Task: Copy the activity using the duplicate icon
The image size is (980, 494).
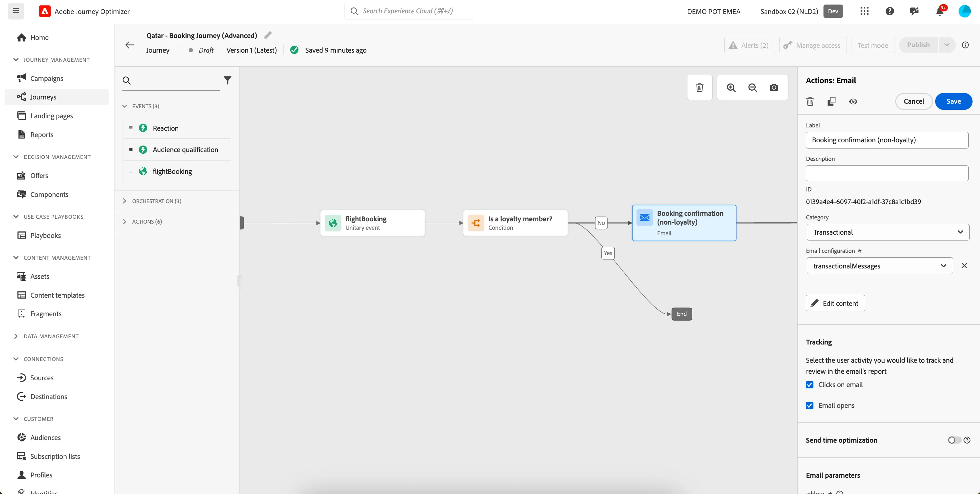Action: 832,101
